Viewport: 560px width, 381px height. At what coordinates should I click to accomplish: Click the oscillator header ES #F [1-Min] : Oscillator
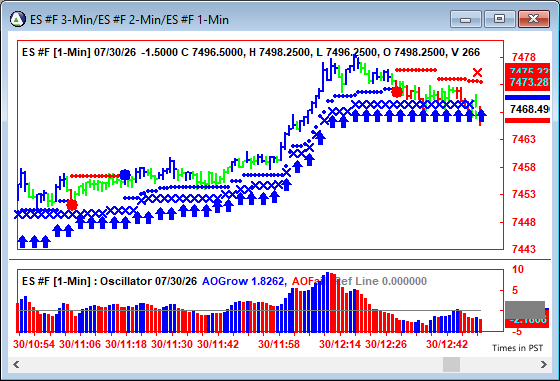pyautogui.click(x=109, y=281)
